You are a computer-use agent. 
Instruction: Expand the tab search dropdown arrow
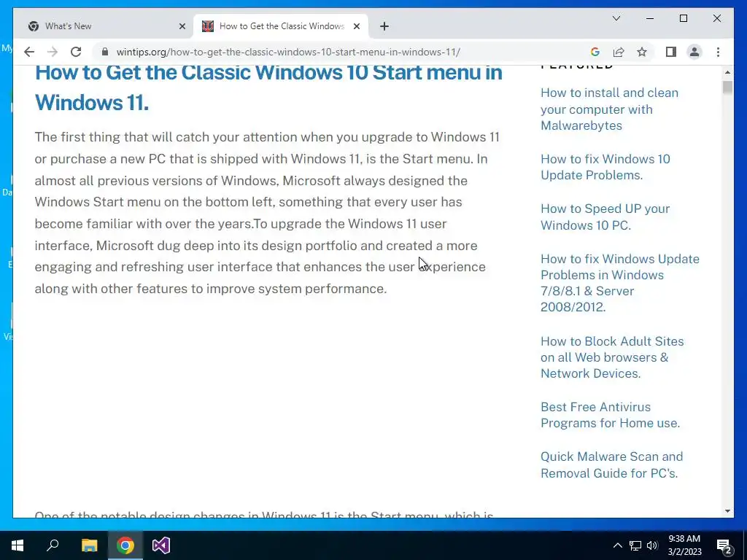616,18
